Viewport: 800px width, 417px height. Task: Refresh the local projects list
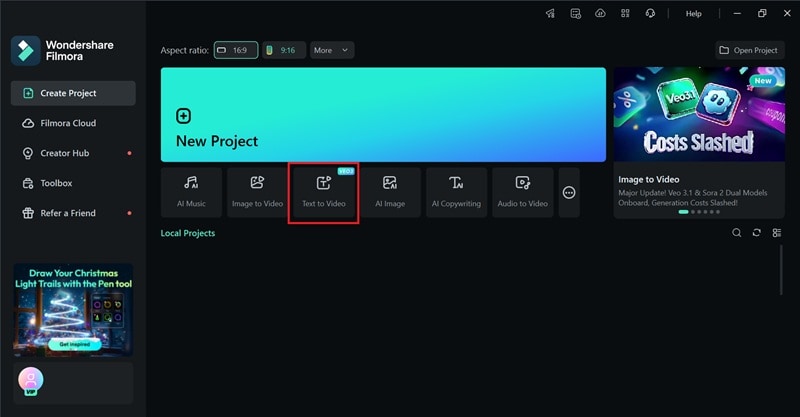(757, 233)
